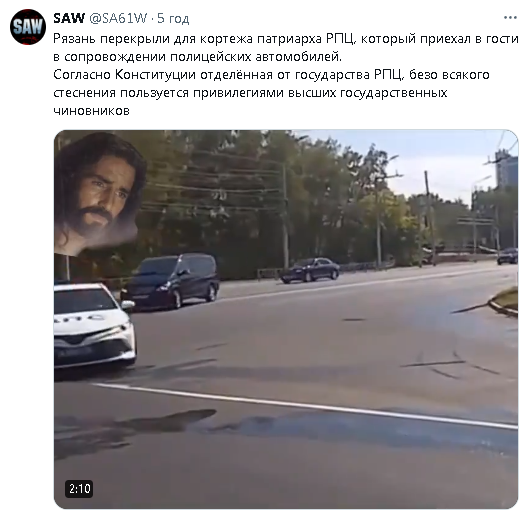Click the bearded face overlay in the video
Screen dimensions: 525x514
tap(97, 193)
